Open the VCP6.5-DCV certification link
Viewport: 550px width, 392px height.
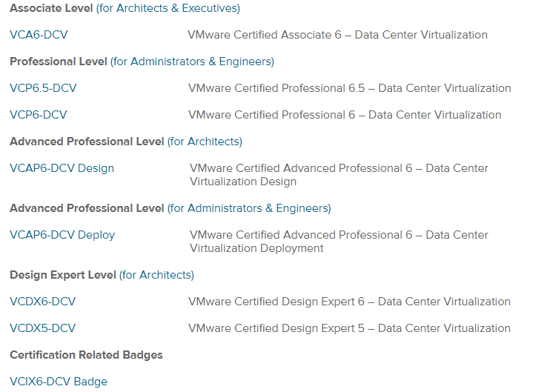click(x=43, y=88)
